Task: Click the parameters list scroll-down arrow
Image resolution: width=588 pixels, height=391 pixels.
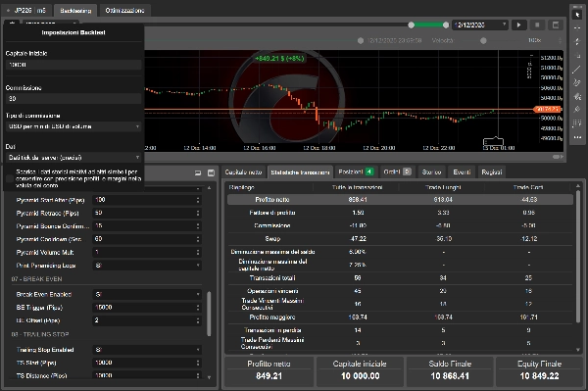Action: pos(209,377)
